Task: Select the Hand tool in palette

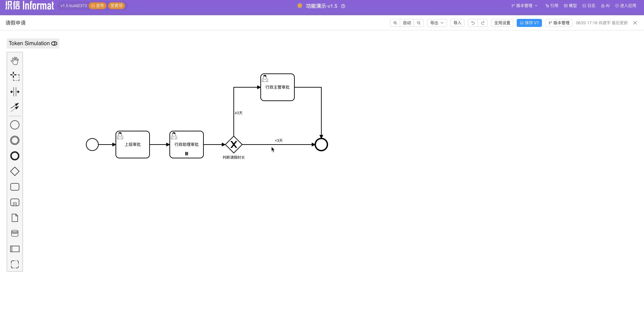Action: (15, 61)
